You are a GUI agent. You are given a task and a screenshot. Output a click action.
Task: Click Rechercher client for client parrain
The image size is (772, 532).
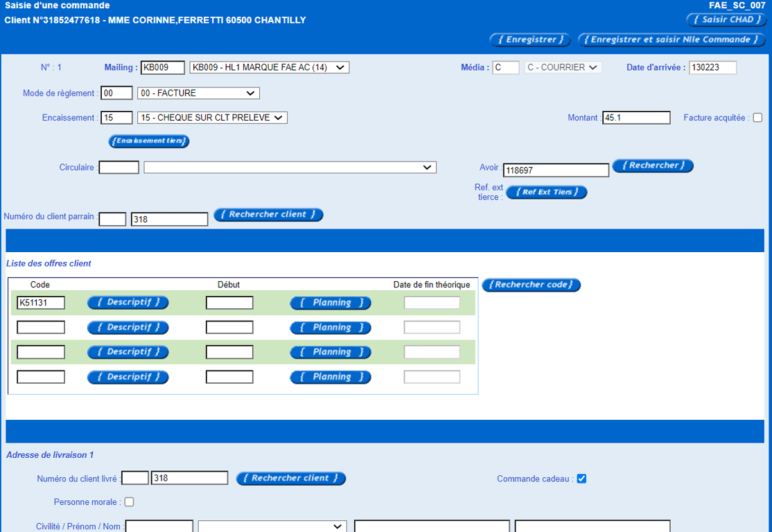268,215
